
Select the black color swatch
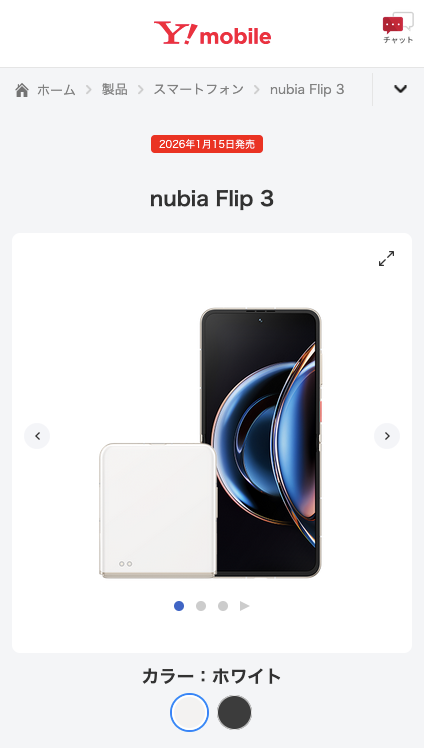click(x=234, y=712)
